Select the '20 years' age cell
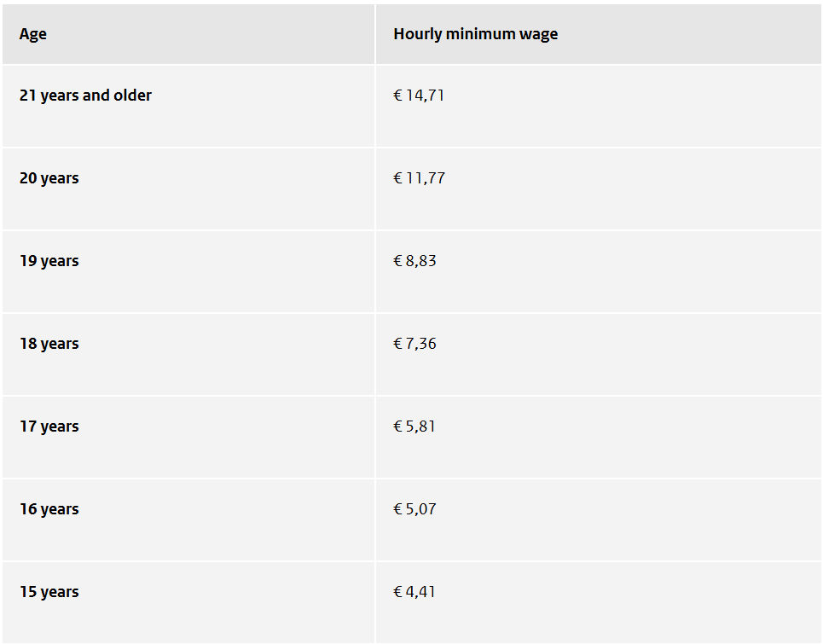 tap(49, 178)
